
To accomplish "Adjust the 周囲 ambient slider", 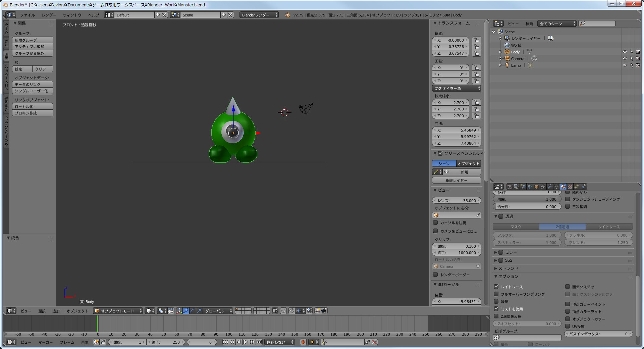I will click(527, 199).
